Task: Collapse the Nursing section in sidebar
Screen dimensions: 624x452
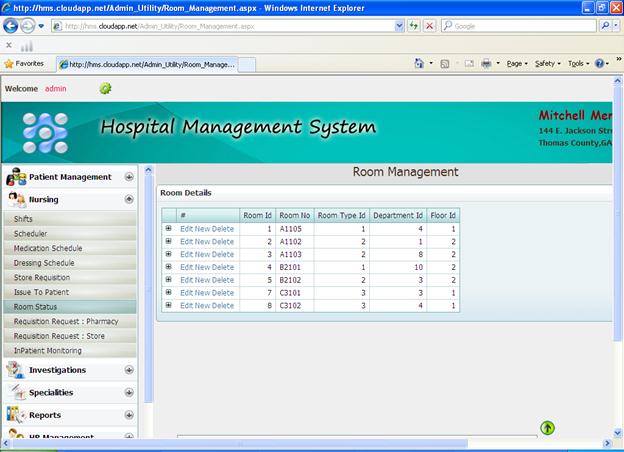Action: (129, 199)
